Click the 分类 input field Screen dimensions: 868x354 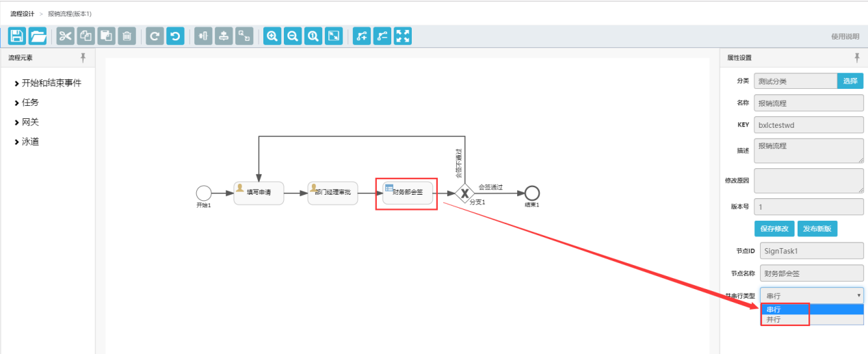point(795,81)
